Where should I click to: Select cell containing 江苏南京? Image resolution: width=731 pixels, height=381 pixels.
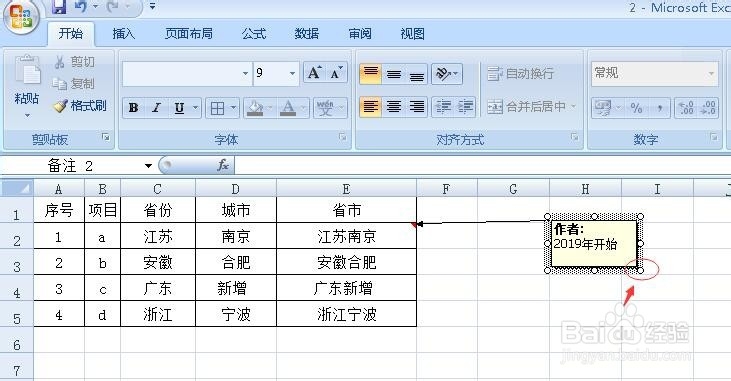346,236
